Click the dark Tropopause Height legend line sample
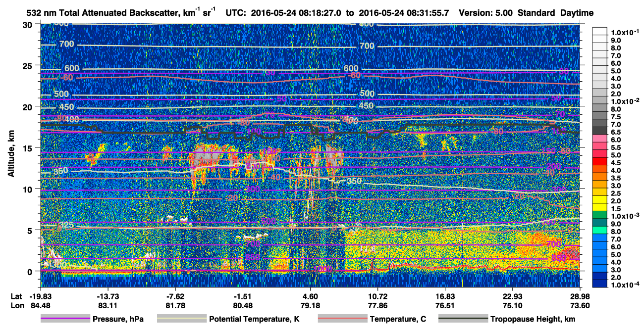Image resolution: width=644 pixels, height=330 pixels. (463, 319)
